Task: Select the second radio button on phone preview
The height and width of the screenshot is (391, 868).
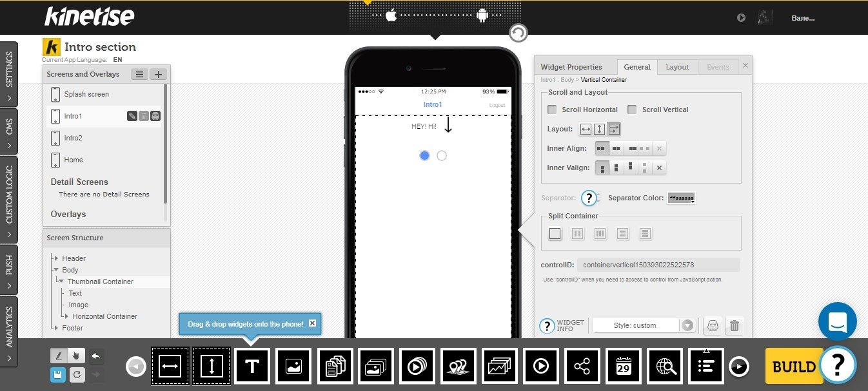Action: pyautogui.click(x=442, y=155)
